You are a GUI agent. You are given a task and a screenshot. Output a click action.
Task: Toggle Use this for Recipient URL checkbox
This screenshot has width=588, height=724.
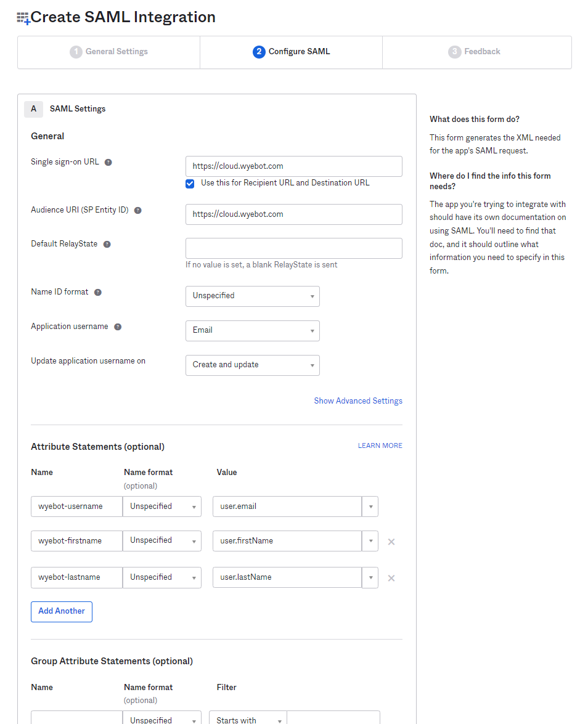click(x=190, y=184)
